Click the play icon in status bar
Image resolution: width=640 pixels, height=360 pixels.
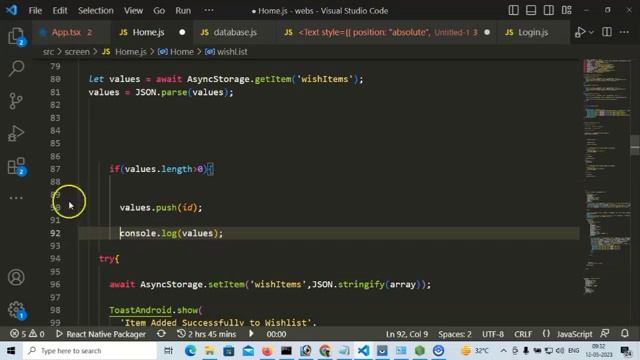click(251, 334)
